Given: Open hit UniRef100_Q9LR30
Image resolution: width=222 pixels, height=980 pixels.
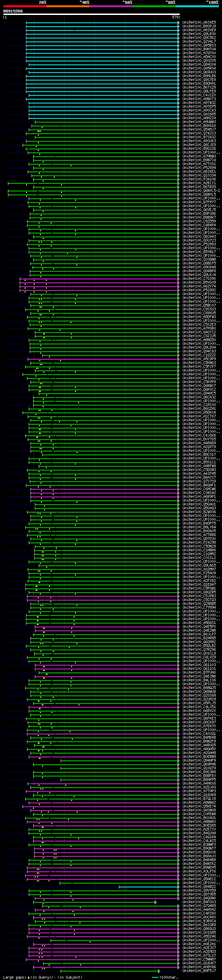Looking at the screenshot, I should [x=199, y=34].
